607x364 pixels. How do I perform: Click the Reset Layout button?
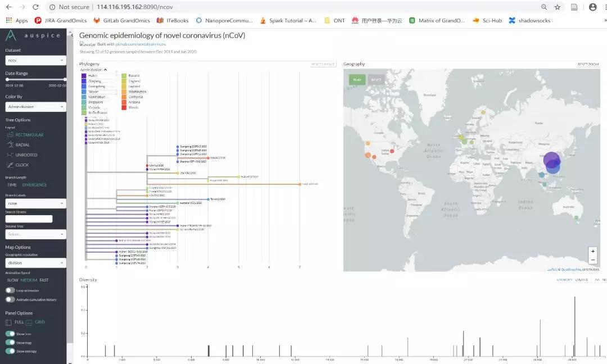click(323, 64)
